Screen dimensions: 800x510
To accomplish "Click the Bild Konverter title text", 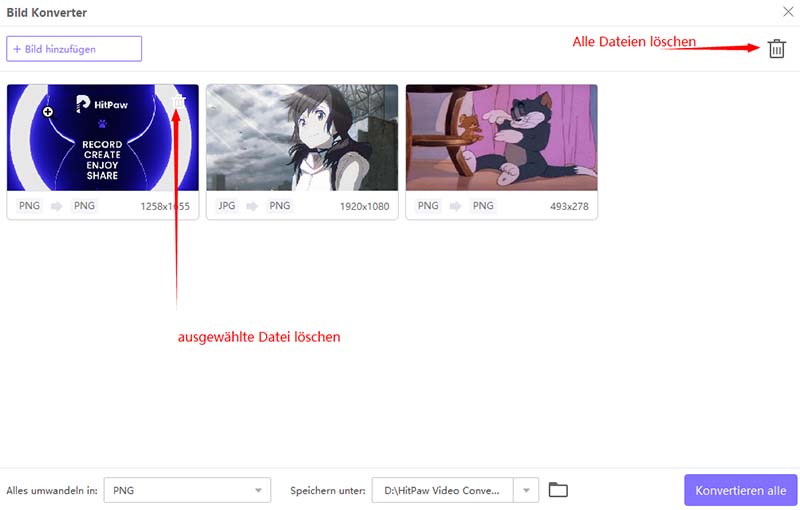I will tap(46, 12).
